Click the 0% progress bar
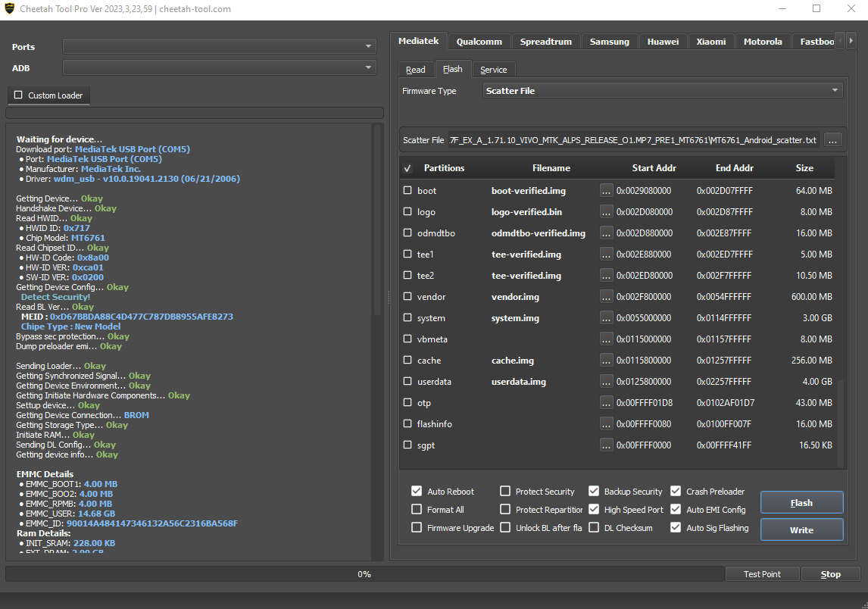The image size is (868, 609). coord(364,574)
